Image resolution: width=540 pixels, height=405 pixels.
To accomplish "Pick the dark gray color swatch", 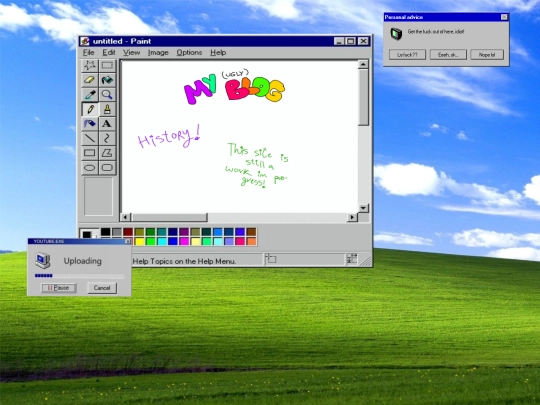I will (x=117, y=232).
